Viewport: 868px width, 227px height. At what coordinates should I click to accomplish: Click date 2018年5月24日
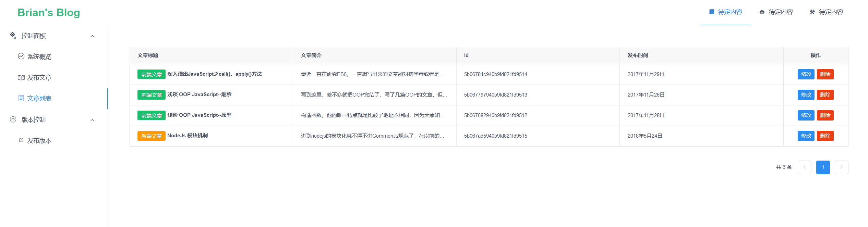click(x=645, y=136)
